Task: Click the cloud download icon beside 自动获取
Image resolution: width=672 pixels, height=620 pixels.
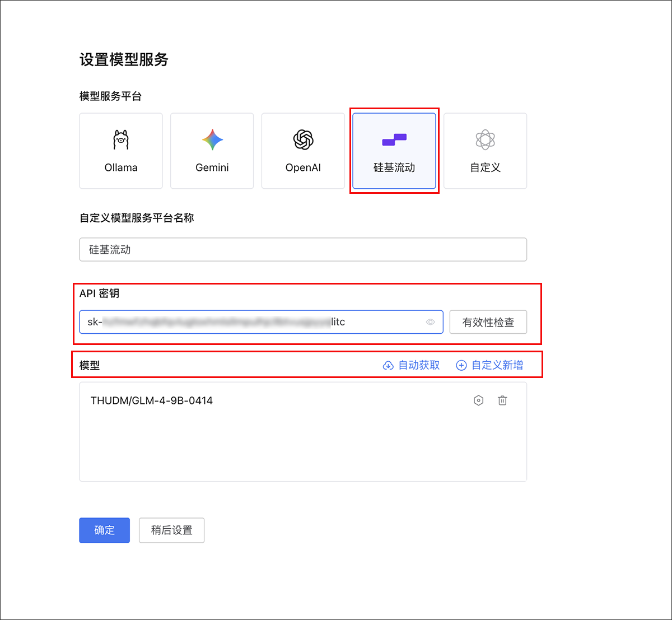Action: tap(388, 366)
